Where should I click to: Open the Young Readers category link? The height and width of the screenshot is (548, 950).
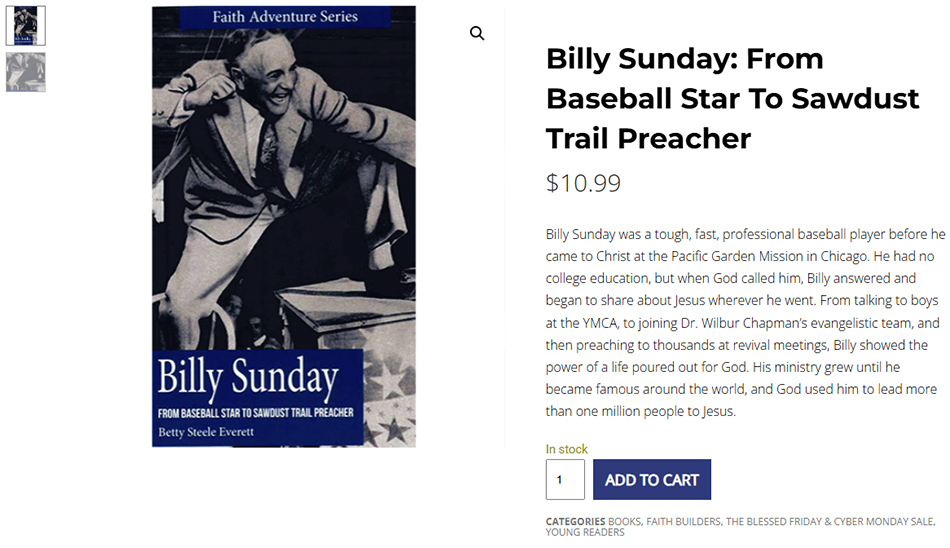tap(585, 533)
